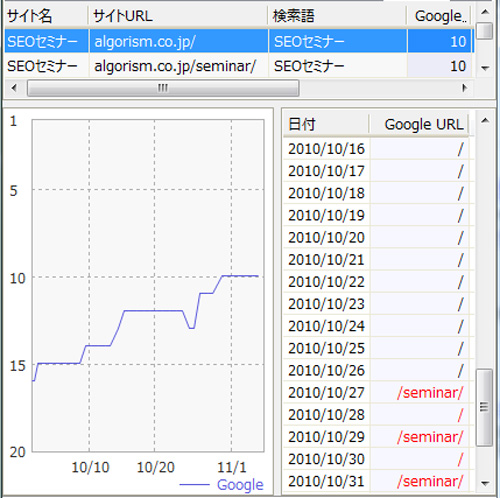Click the horizontal scrollbar thumb under the site table

pos(163,88)
